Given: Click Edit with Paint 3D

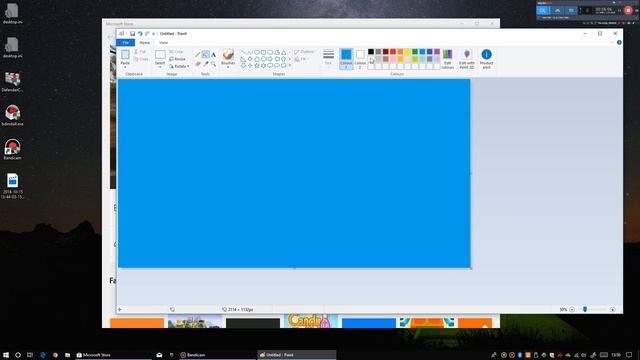Looking at the screenshot, I should [467, 59].
